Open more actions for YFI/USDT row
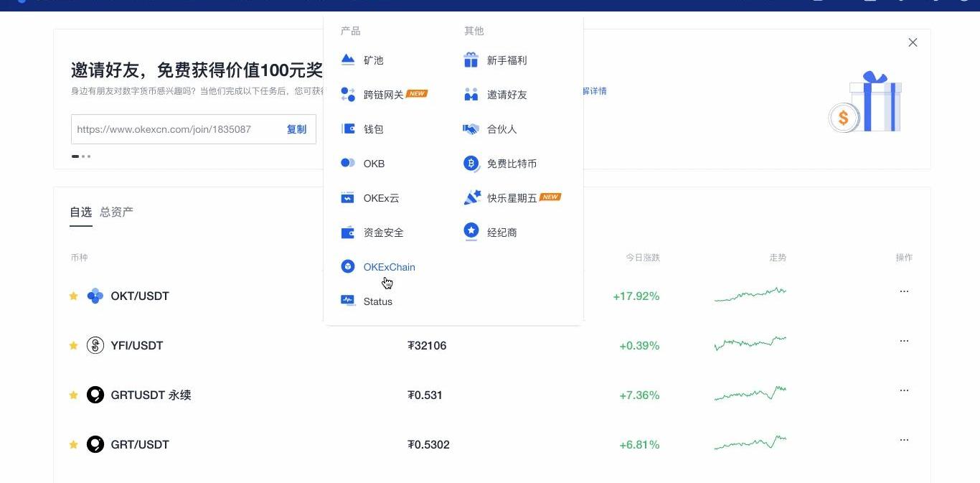Image resolution: width=980 pixels, height=483 pixels. point(904,341)
